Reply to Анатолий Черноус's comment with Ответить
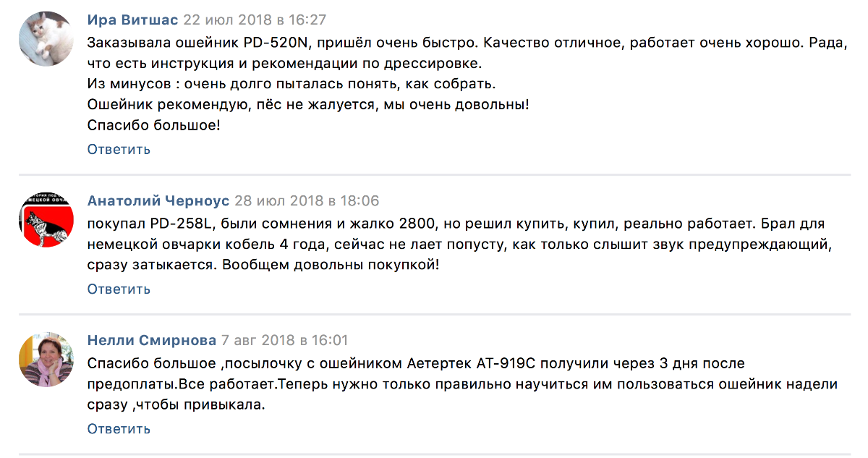 [x=119, y=289]
